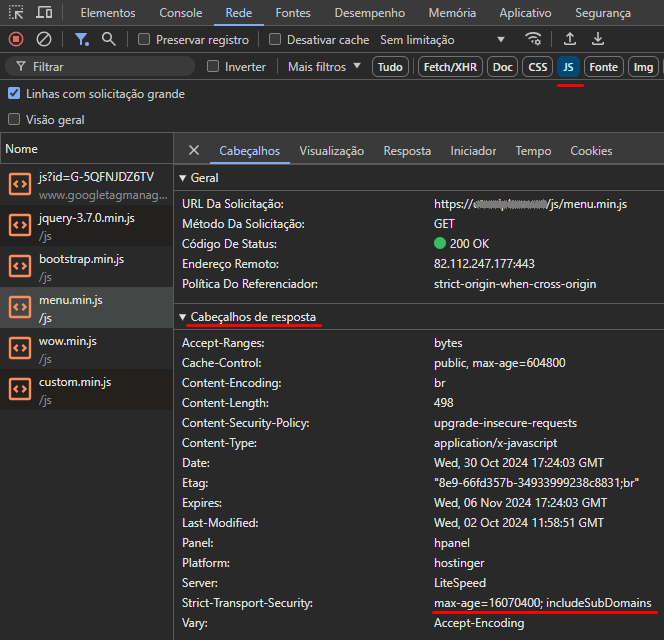Click the import HAR upload icon
Viewport: 664px width, 640px height.
pos(570,39)
